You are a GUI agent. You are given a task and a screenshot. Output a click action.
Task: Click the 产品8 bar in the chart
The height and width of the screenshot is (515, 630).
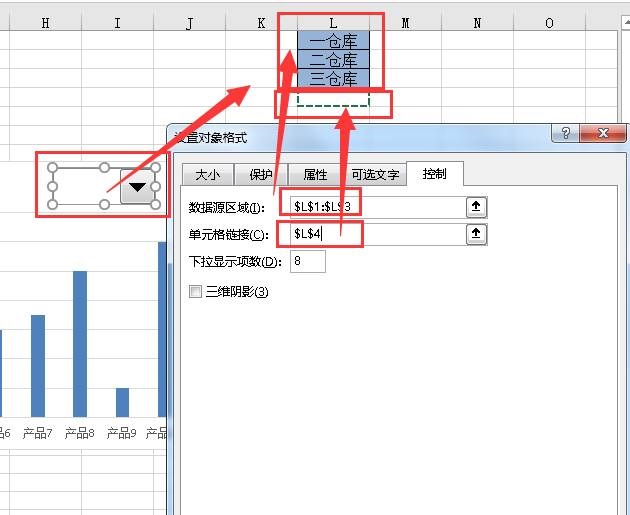click(80, 344)
